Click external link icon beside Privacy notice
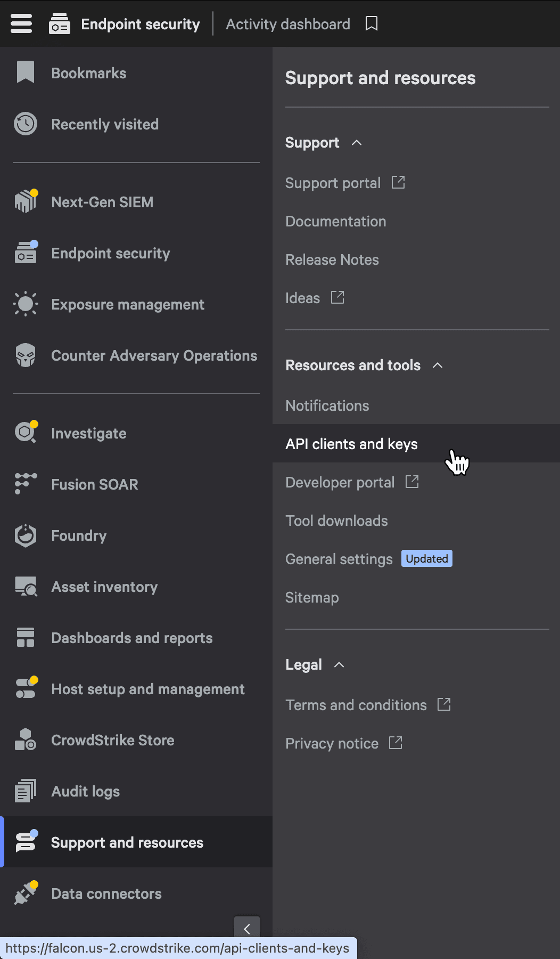 point(396,743)
